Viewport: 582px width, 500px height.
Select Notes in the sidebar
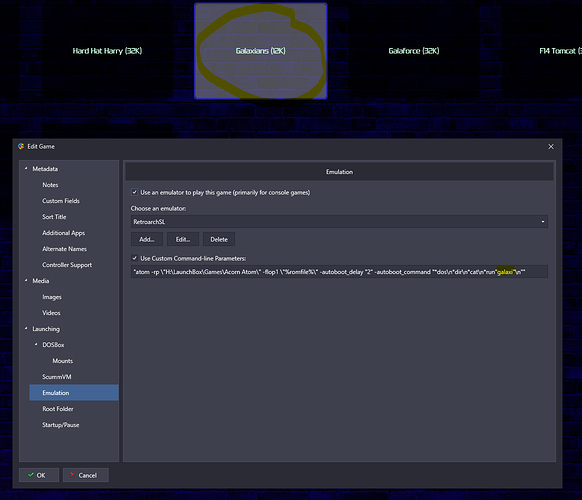[50, 185]
